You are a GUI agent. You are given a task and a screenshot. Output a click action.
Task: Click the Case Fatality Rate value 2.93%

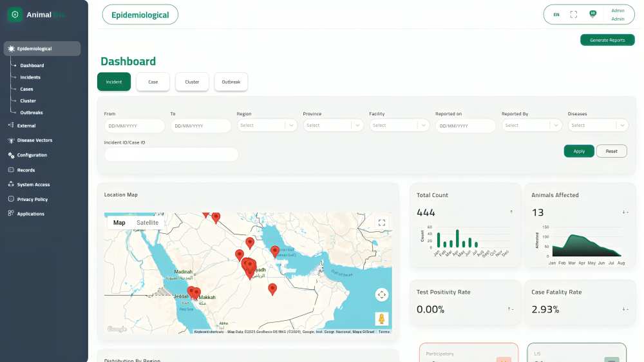[x=545, y=309]
